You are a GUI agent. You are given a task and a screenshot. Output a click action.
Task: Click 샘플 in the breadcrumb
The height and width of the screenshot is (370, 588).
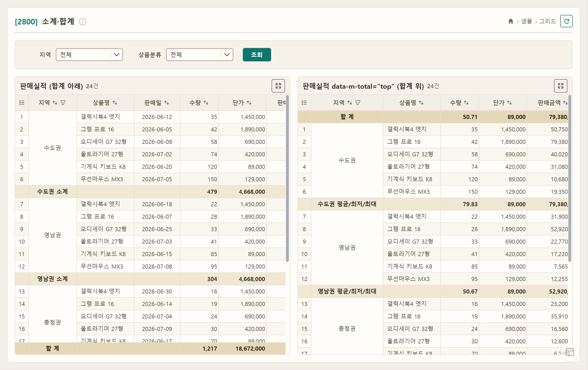tap(526, 21)
